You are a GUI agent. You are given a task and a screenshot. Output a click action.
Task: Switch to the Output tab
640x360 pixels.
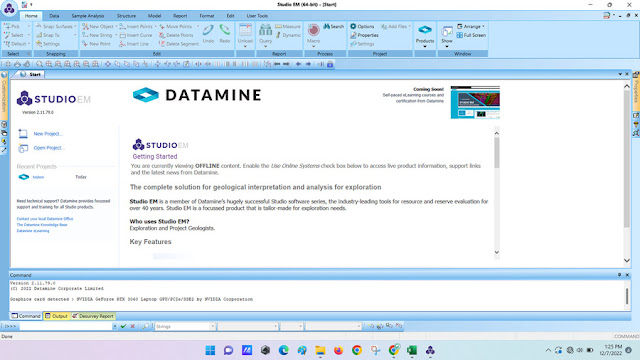coord(56,316)
